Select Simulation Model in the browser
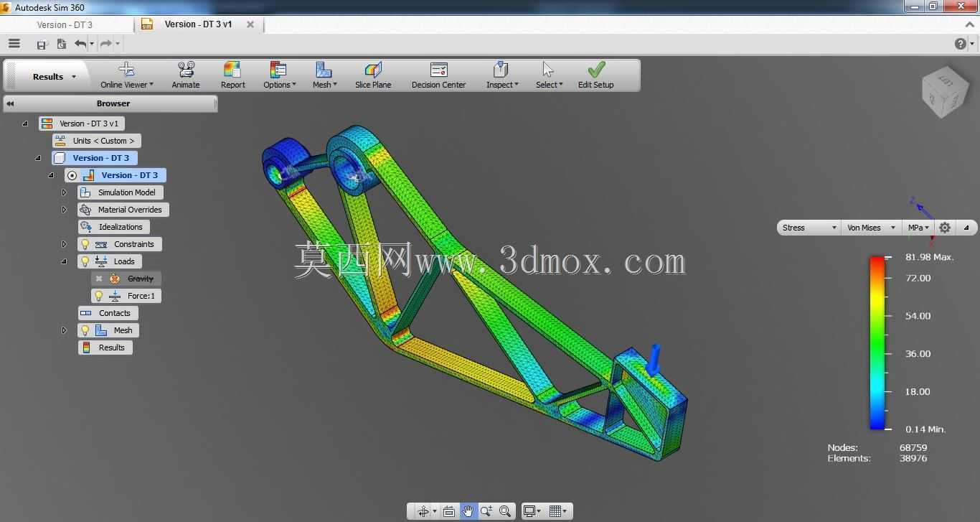Image resolution: width=980 pixels, height=522 pixels. click(x=121, y=192)
